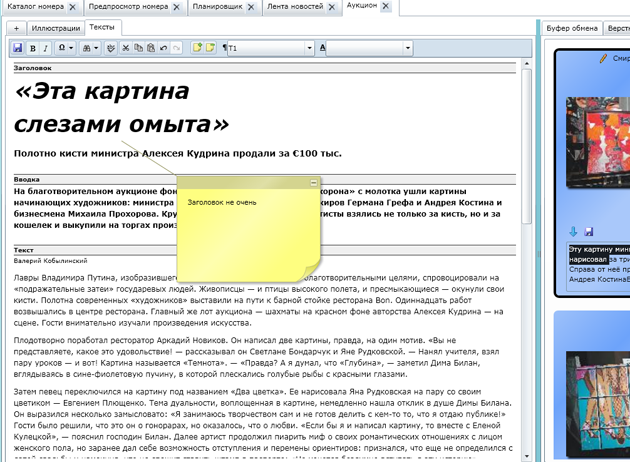Click the caption text Эту картину
Image resolution: width=630 pixels, height=462 pixels.
587,249
